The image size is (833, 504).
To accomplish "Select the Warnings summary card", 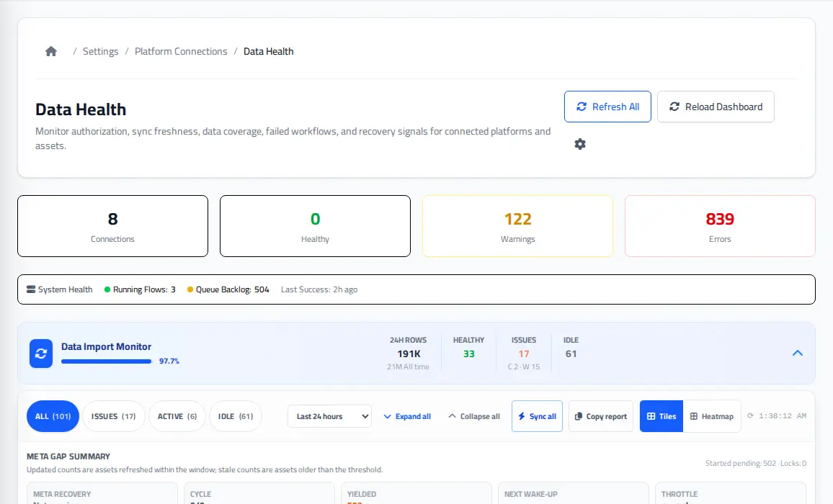I will tap(517, 225).
